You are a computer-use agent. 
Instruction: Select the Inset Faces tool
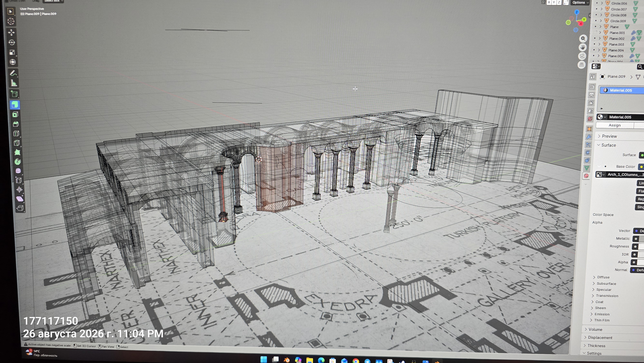[x=15, y=114]
